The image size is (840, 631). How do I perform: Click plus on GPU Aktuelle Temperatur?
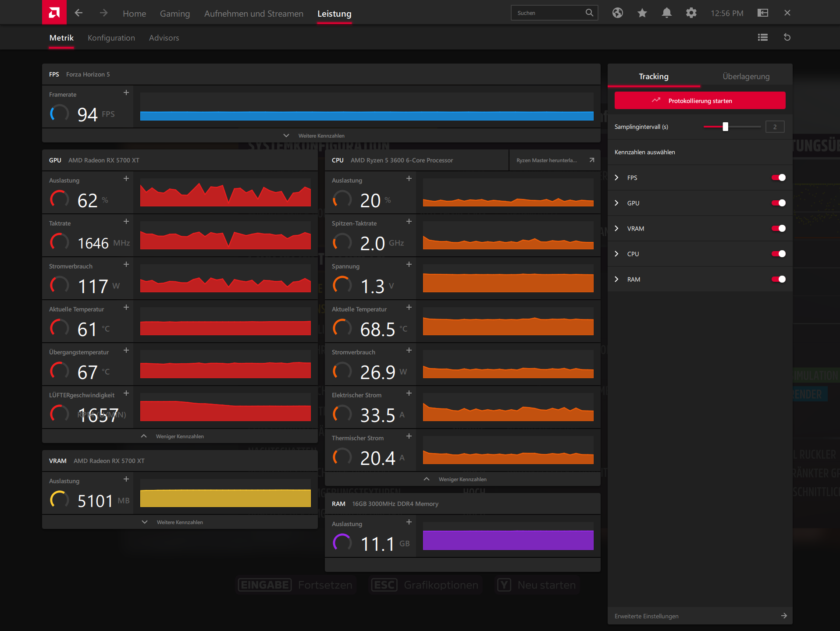[x=126, y=307]
